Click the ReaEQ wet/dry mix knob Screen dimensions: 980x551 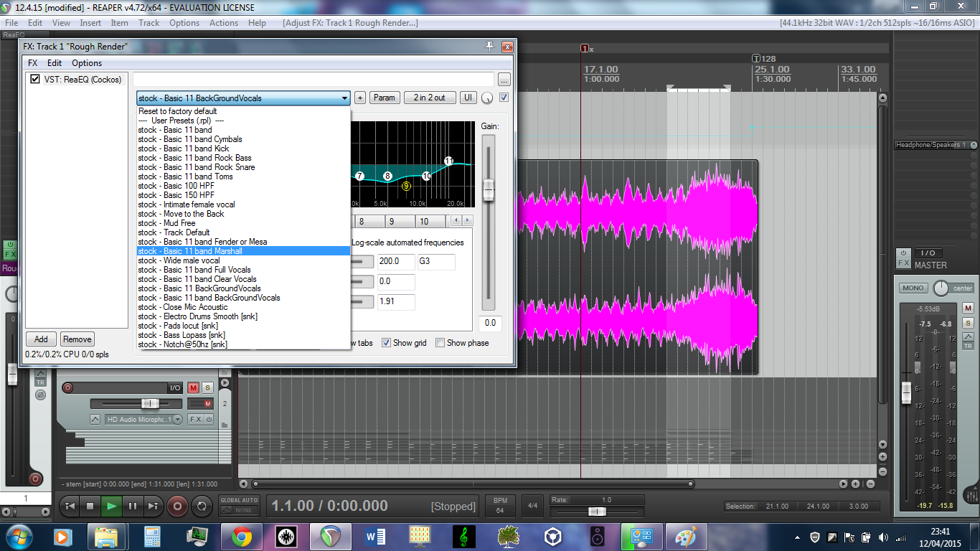click(488, 98)
